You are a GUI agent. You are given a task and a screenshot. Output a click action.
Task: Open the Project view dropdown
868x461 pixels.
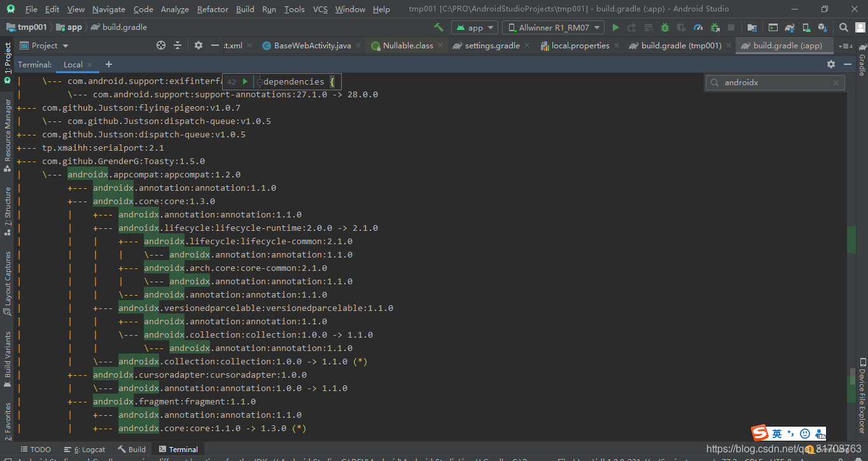click(44, 45)
